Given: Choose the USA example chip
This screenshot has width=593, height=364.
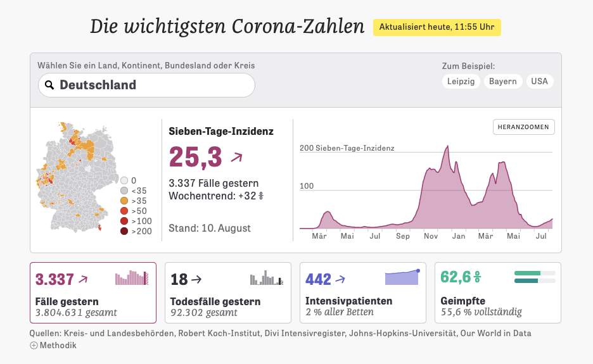Looking at the screenshot, I should pyautogui.click(x=539, y=81).
